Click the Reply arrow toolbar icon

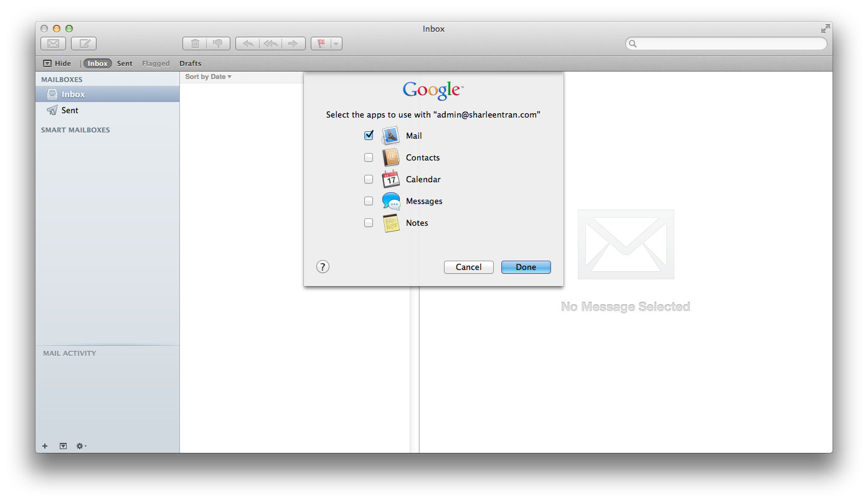(247, 44)
